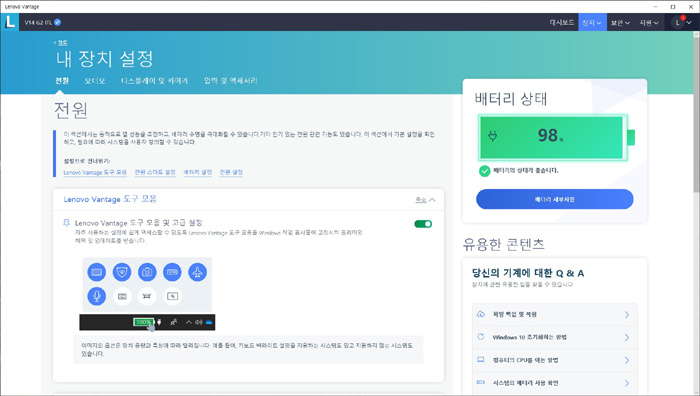Open the 컴퓨터의 CPU article row
This screenshot has height=396, width=700.
pyautogui.click(x=554, y=360)
